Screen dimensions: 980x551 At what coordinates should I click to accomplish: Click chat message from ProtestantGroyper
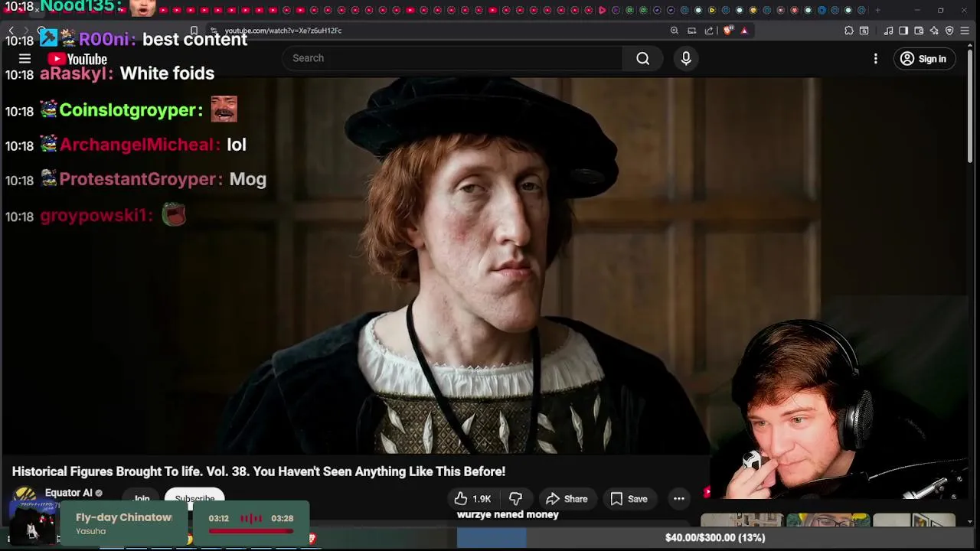click(248, 179)
